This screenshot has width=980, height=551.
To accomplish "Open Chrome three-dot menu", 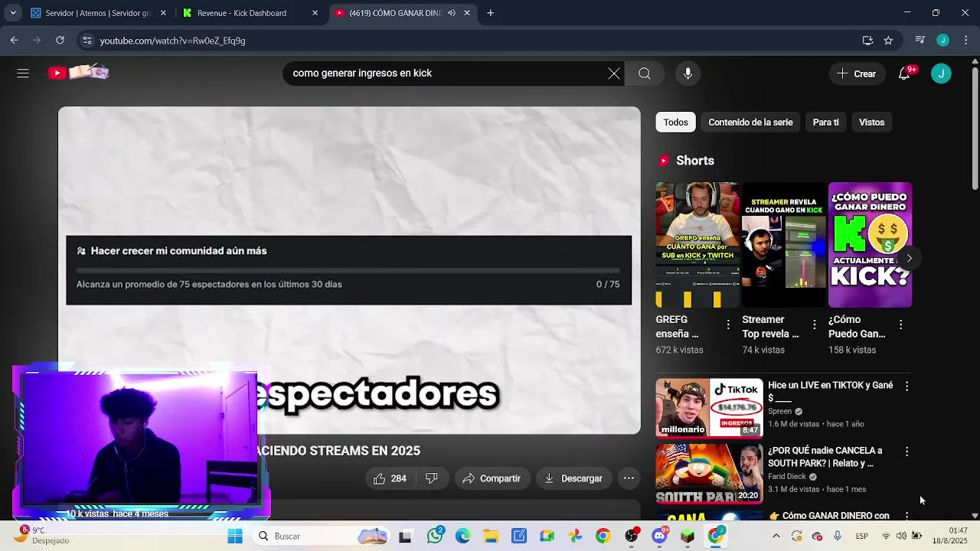I will (965, 41).
